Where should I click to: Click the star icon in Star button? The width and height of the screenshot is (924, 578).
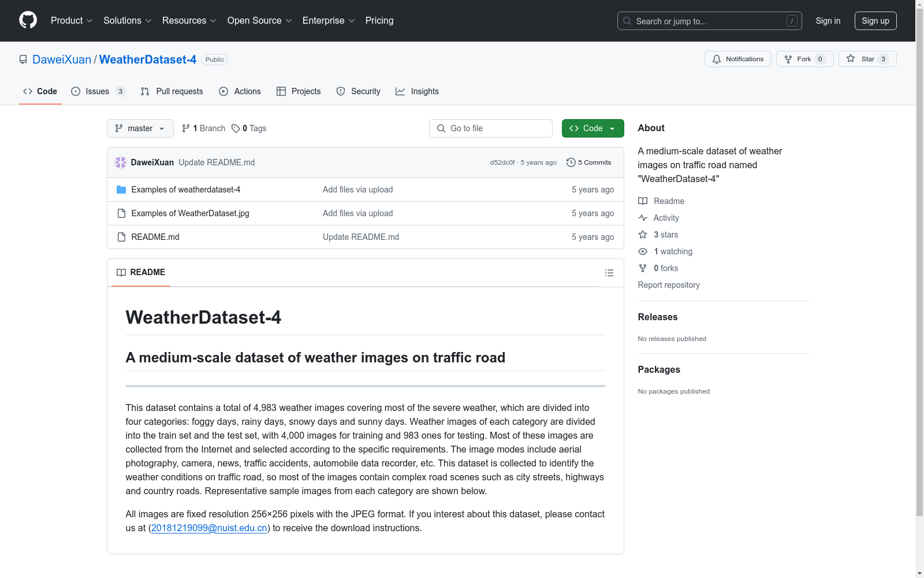point(851,58)
